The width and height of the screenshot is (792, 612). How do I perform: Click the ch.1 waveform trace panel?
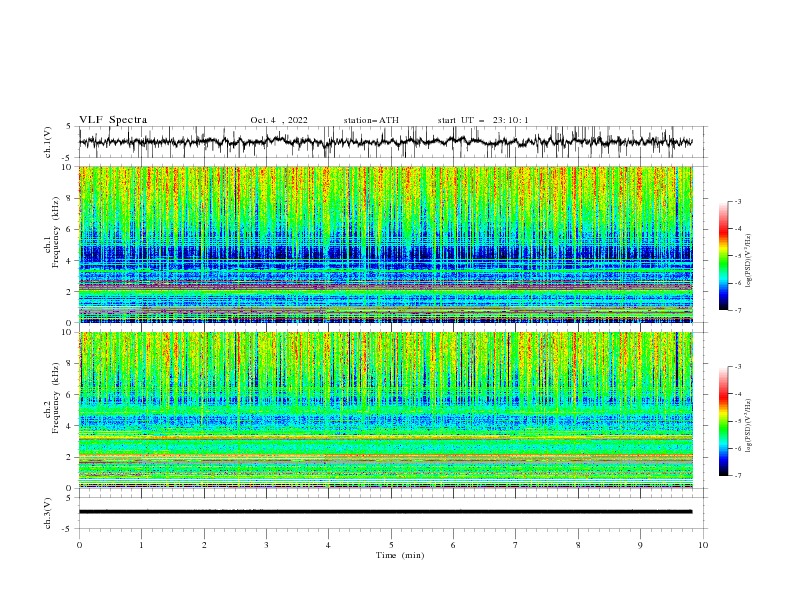click(x=393, y=142)
